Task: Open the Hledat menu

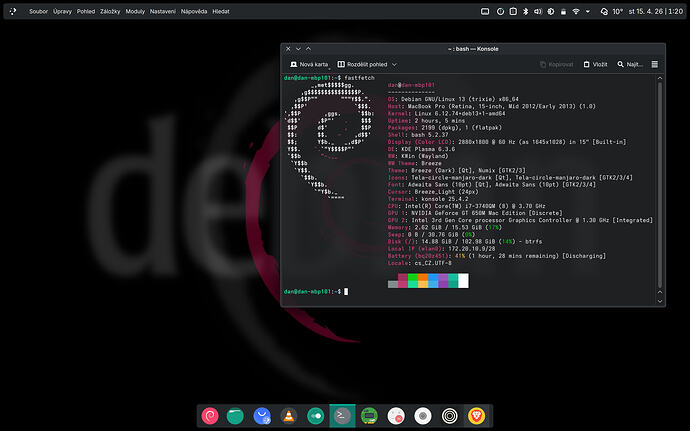Action: tap(221, 11)
